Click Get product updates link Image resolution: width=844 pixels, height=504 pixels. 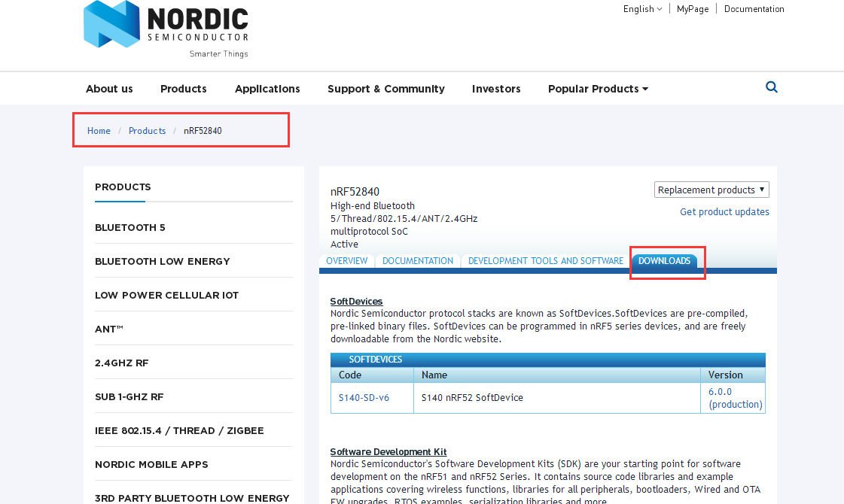tap(724, 212)
